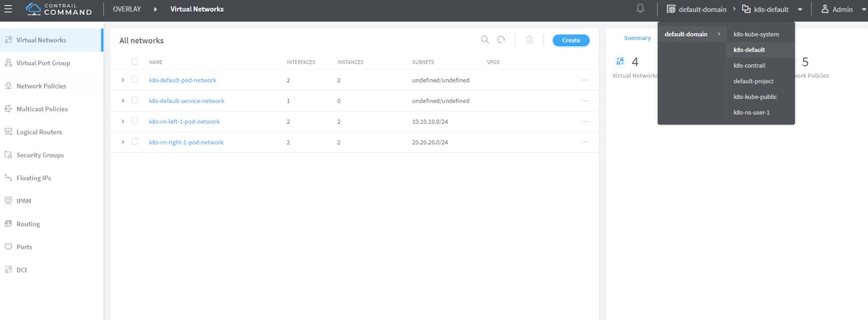Viewport: 868px width, 320px height.
Task: Open the k8s-default project dropdown arrow
Action: pyautogui.click(x=800, y=9)
